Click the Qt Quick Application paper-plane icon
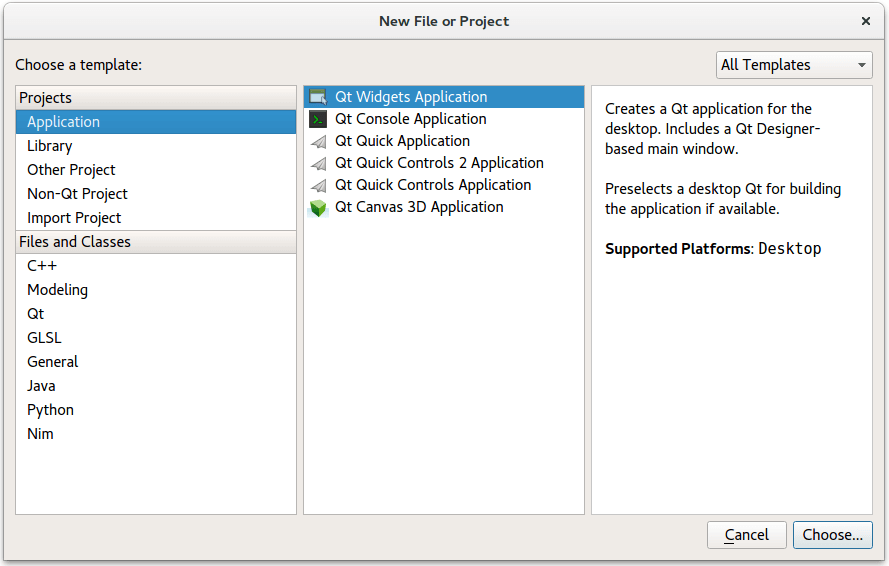Screen dimensions: 889x566 click(x=318, y=142)
